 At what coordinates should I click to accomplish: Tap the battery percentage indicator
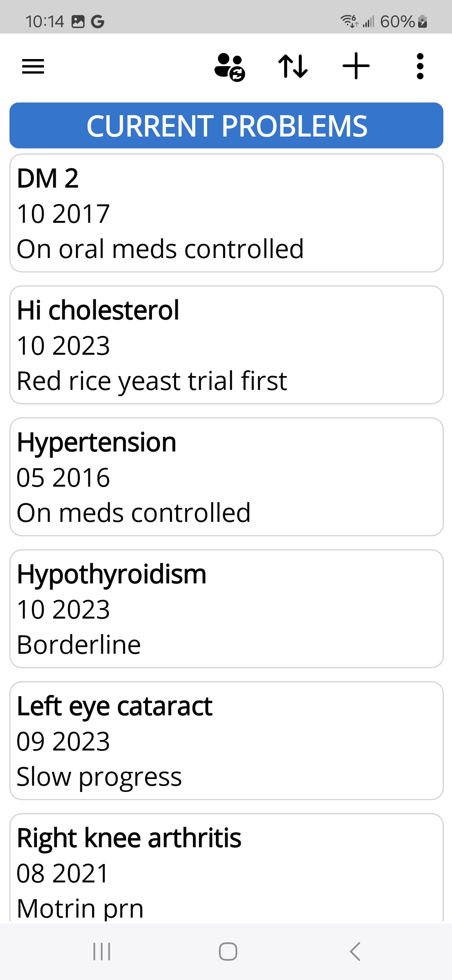(397, 21)
